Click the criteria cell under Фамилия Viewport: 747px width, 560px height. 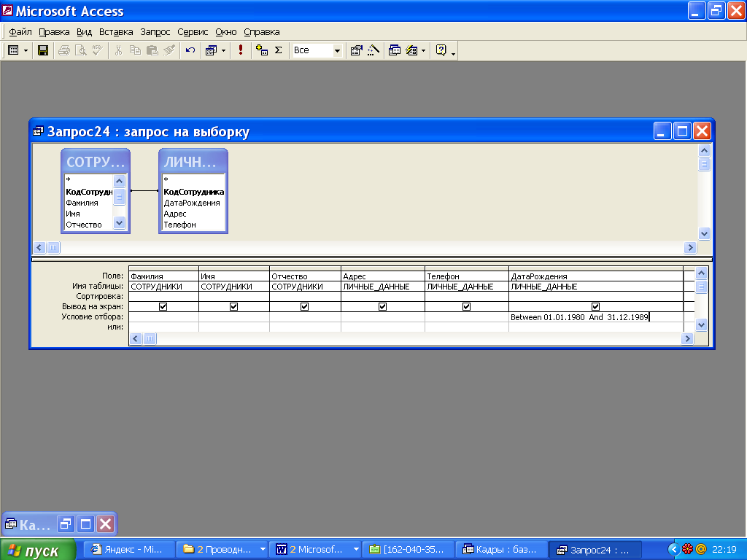tap(163, 317)
